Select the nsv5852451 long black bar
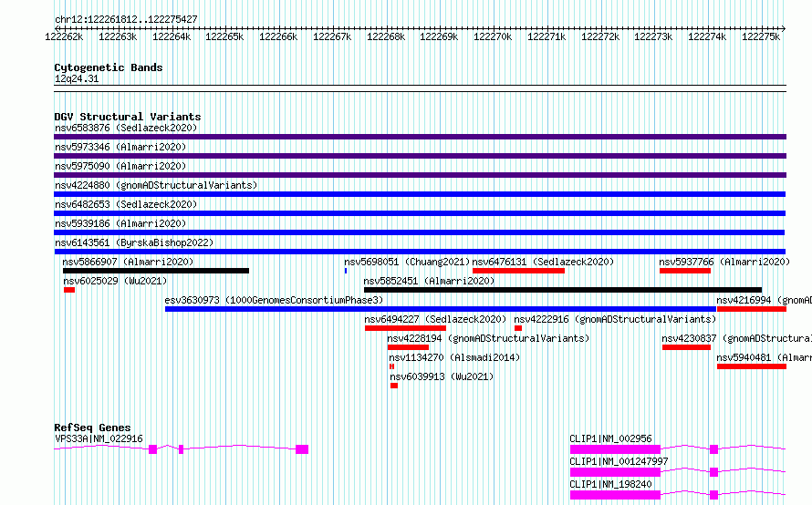This screenshot has height=505, width=812. click(x=563, y=290)
